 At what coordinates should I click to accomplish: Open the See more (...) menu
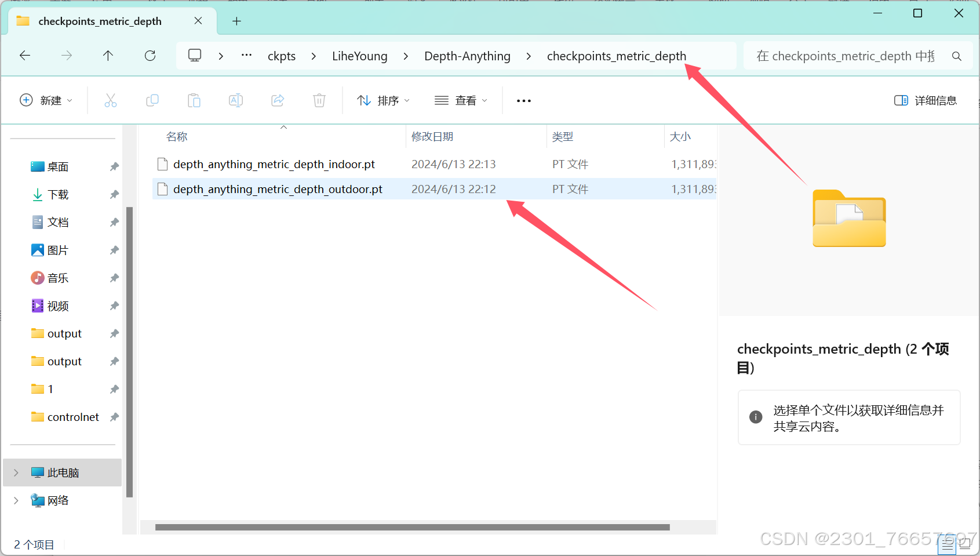click(523, 100)
